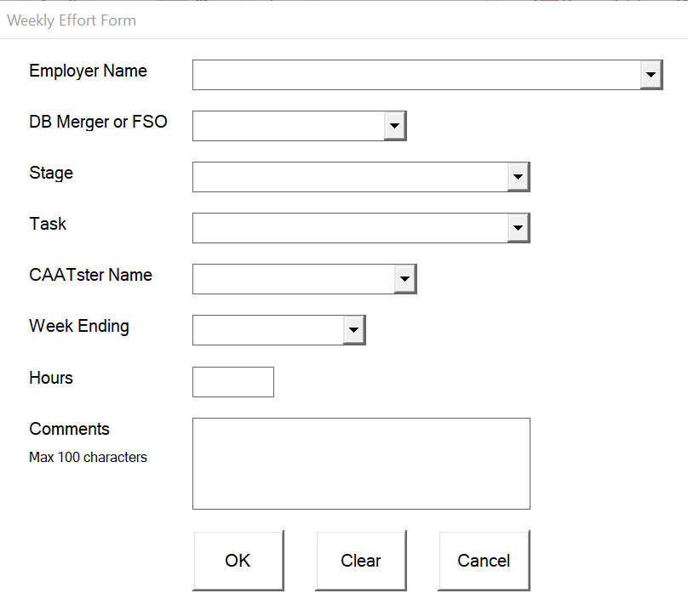688x616 pixels.
Task: Select the Task combo box text field
Action: [350, 228]
